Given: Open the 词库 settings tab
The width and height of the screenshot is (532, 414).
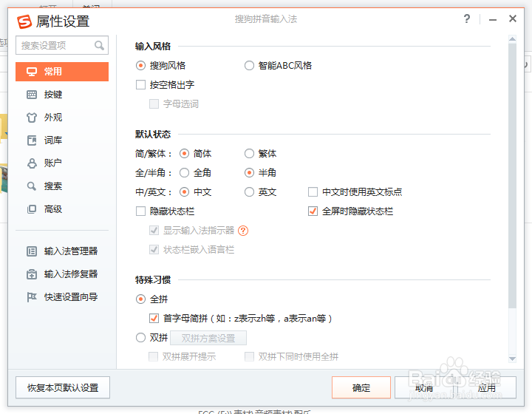Looking at the screenshot, I should point(62,140).
